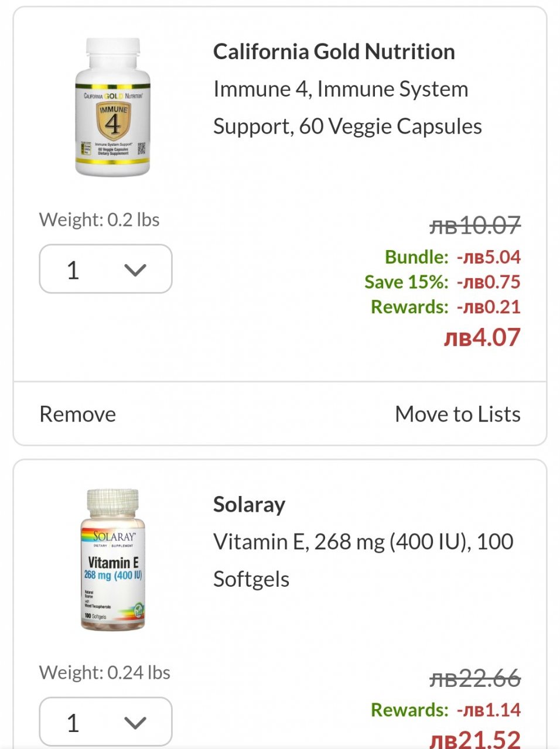Select the Rewards -лв0.21 discount line
560x749 pixels.
[x=445, y=306]
